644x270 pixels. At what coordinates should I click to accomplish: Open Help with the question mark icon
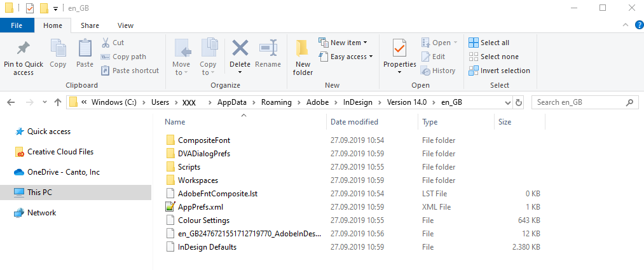click(640, 25)
